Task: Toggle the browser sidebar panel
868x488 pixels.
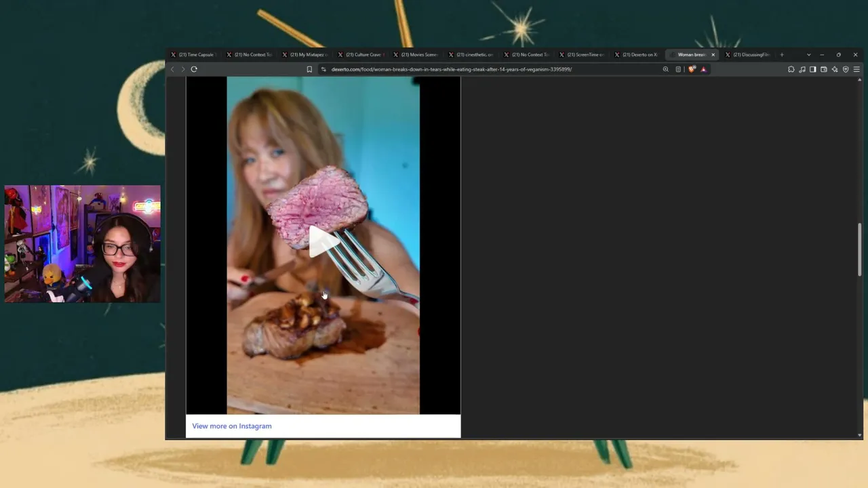Action: pyautogui.click(x=813, y=69)
